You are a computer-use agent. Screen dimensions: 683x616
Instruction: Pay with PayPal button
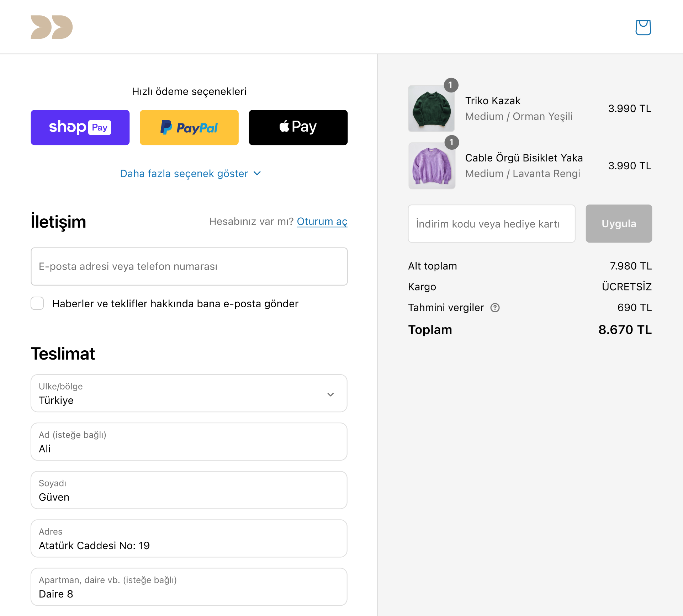point(189,127)
